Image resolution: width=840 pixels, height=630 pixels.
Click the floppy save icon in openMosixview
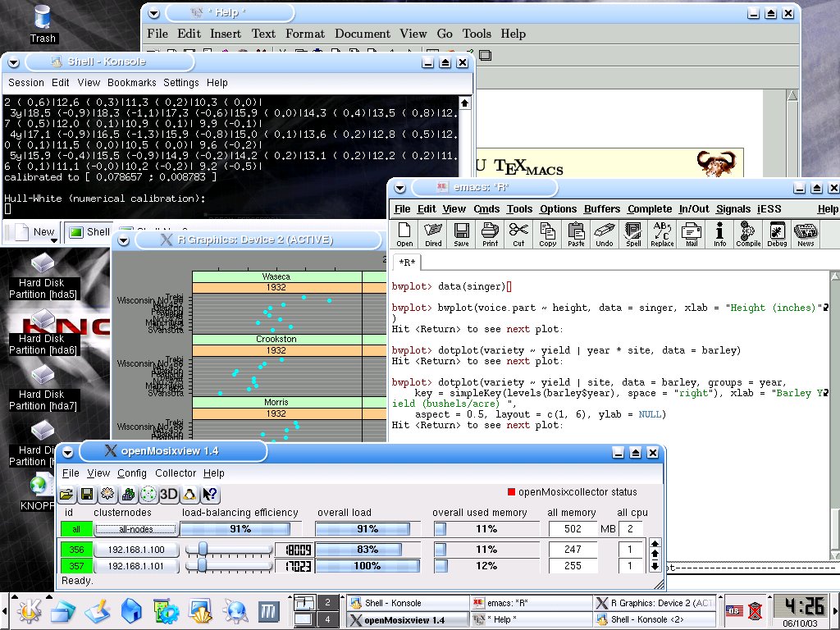point(87,494)
